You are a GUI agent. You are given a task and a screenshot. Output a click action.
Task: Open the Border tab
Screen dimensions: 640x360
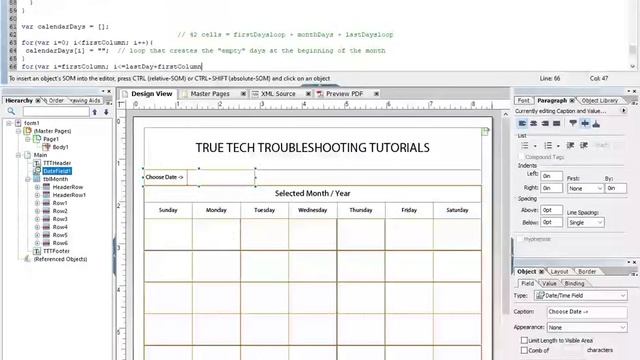pyautogui.click(x=587, y=271)
